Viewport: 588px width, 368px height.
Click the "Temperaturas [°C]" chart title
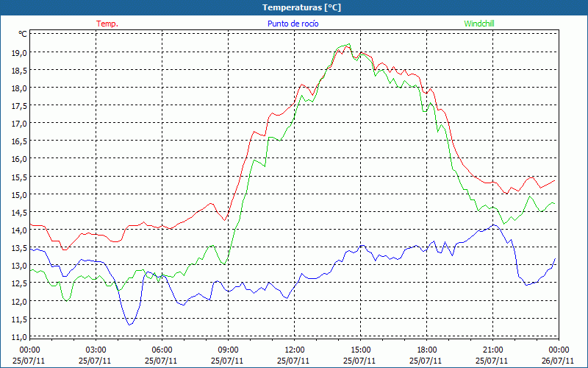301,7
